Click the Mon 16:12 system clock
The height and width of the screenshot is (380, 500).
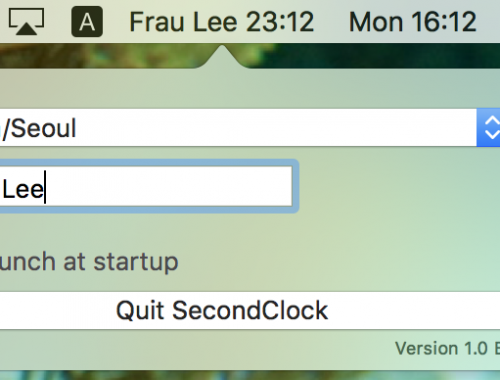(x=413, y=22)
